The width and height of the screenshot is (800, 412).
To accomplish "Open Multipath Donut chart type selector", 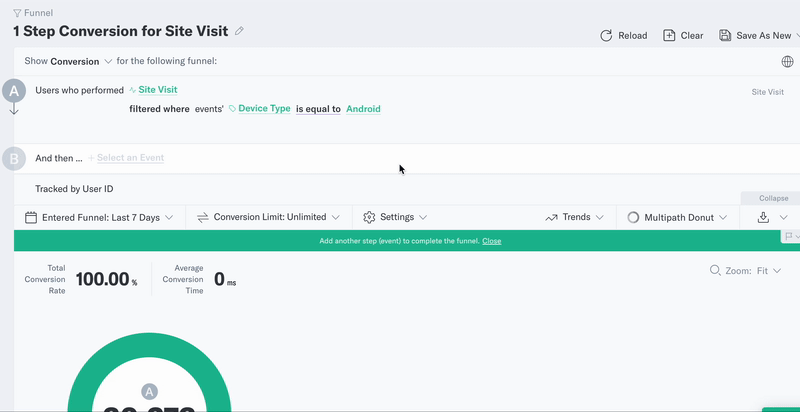I will [677, 218].
